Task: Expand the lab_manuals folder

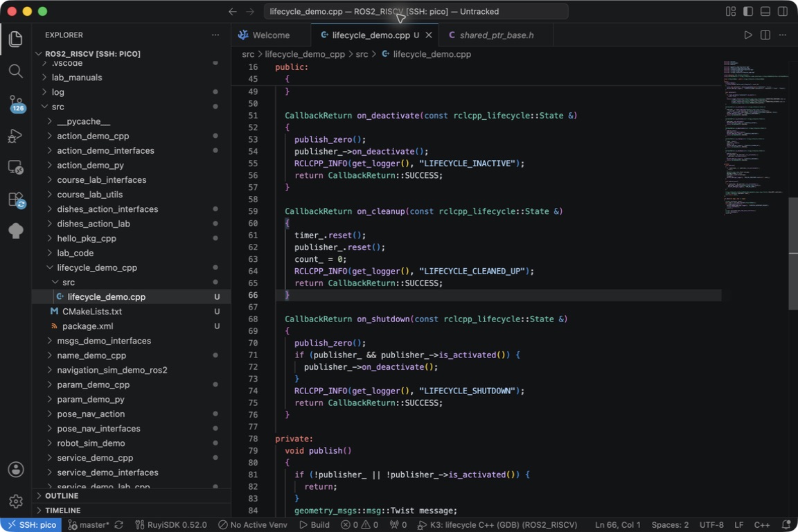Action: coord(132,78)
